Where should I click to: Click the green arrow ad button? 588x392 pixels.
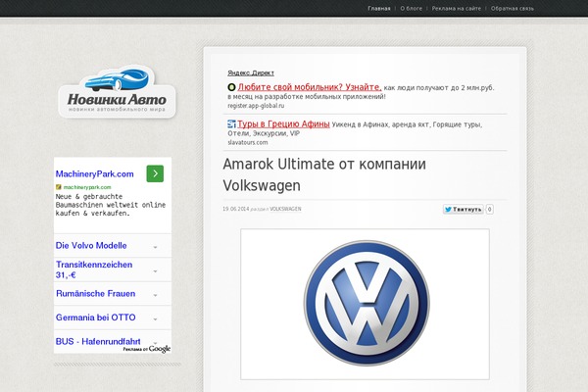pos(155,173)
